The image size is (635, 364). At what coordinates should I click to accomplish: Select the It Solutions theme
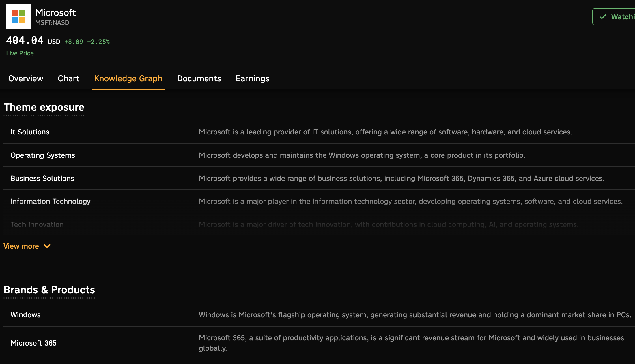coord(30,132)
